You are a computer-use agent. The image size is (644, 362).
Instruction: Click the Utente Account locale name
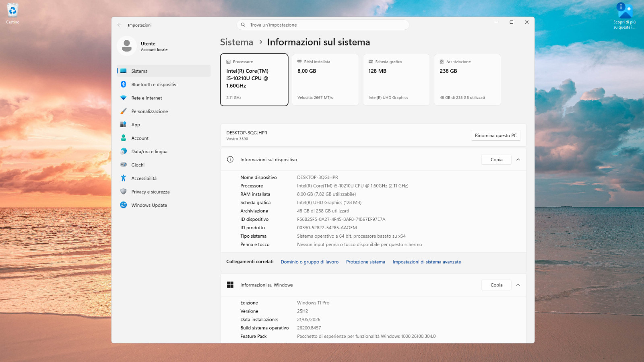click(x=154, y=46)
